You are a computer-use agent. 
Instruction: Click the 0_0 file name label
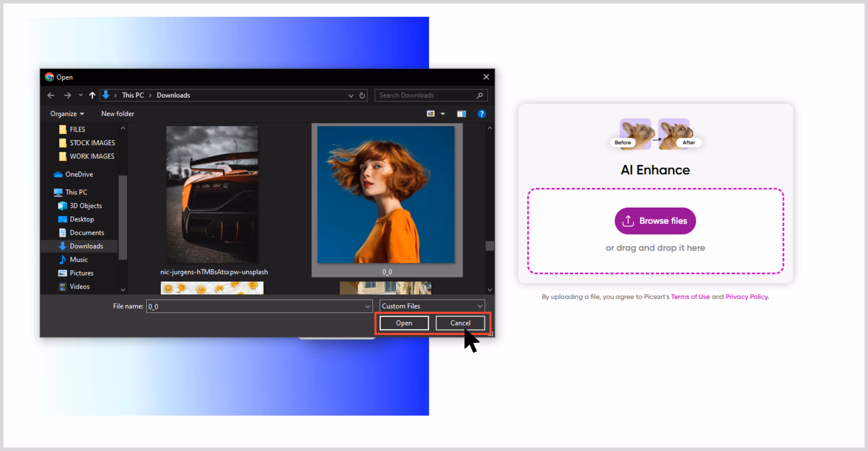[387, 272]
